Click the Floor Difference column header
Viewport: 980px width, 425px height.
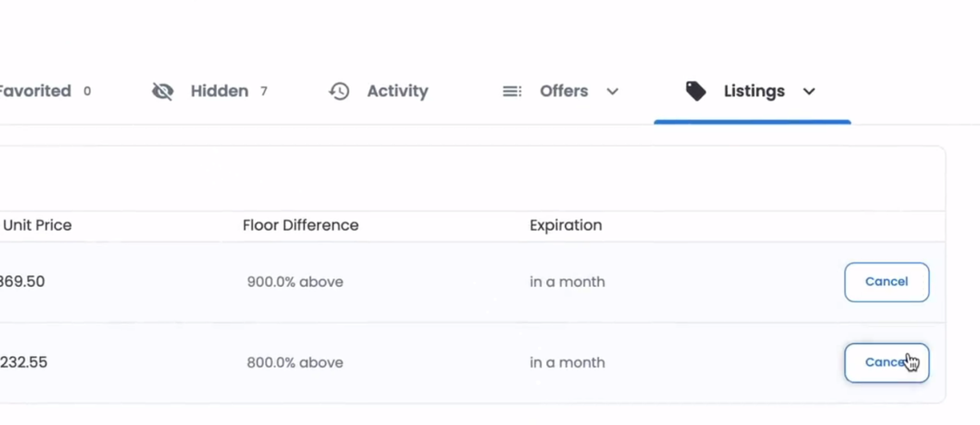click(300, 225)
